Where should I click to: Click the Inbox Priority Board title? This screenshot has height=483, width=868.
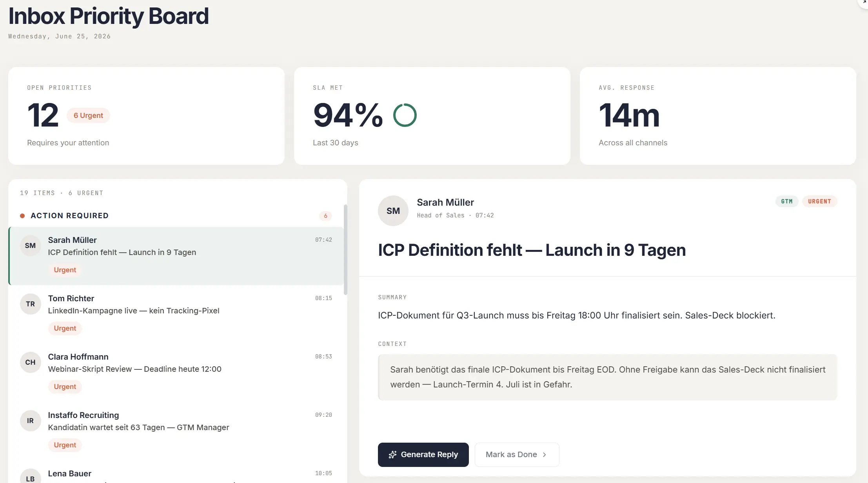click(x=109, y=16)
